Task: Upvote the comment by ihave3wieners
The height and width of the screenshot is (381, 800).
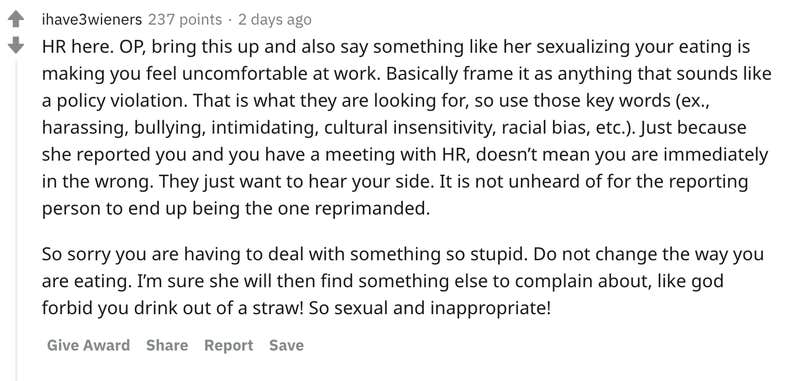Action: [x=16, y=20]
